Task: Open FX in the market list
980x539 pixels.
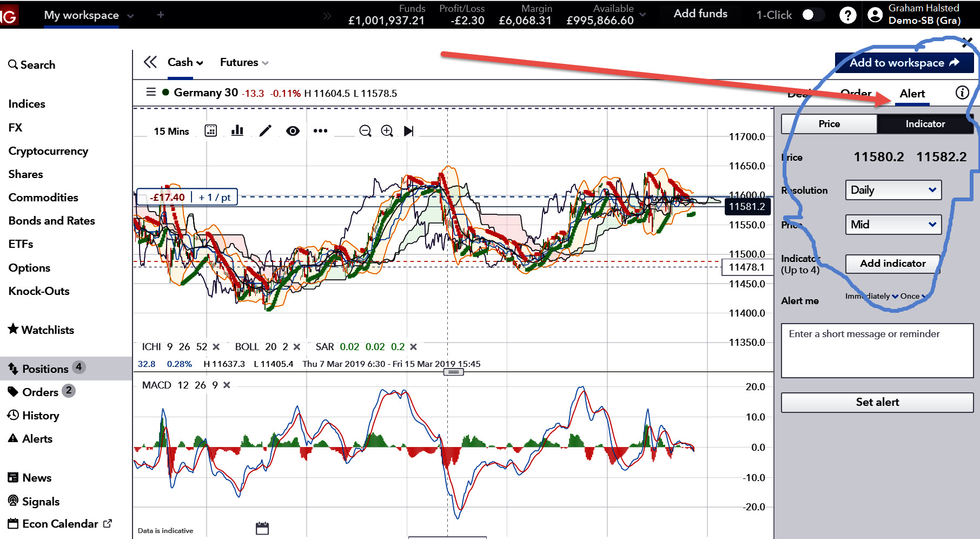Action: tap(15, 128)
